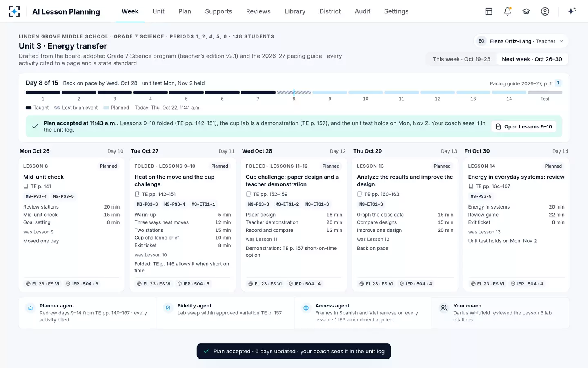The width and height of the screenshot is (588, 368).
Task: Click the Access agent globe icon
Action: tap(306, 308)
